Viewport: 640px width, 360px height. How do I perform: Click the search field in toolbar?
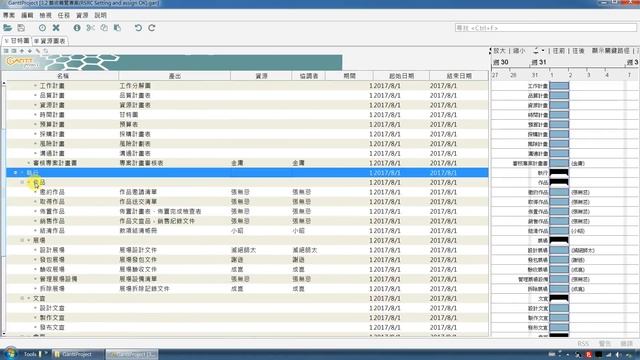pyautogui.click(x=546, y=28)
